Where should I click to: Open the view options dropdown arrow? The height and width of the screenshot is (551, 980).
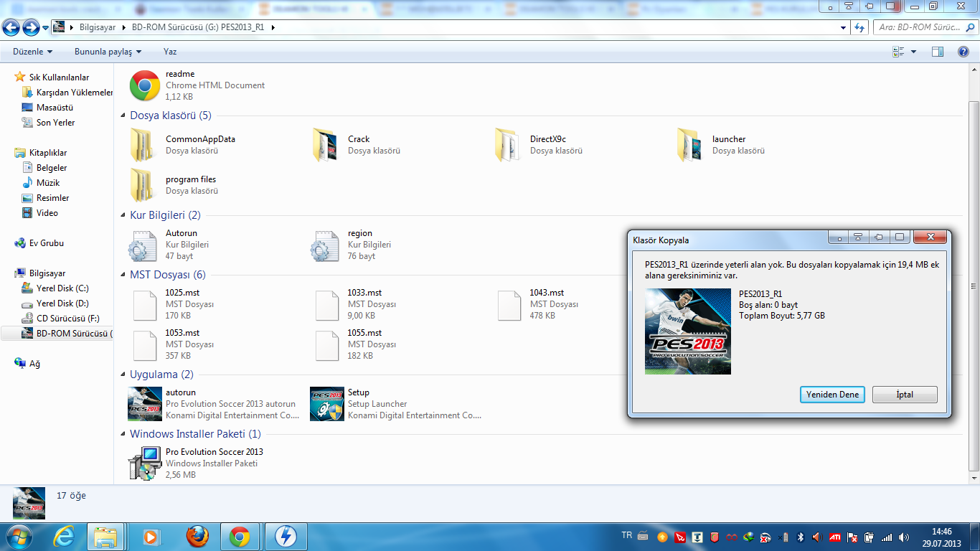(x=913, y=52)
